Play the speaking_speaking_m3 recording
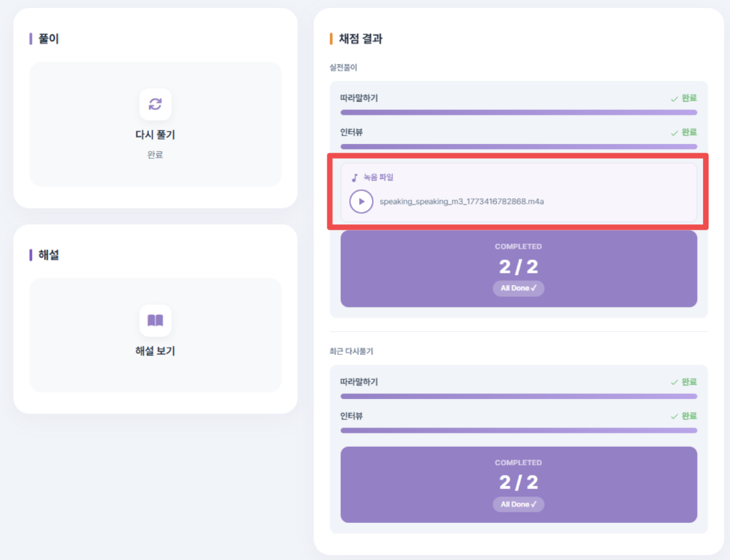 [x=361, y=202]
